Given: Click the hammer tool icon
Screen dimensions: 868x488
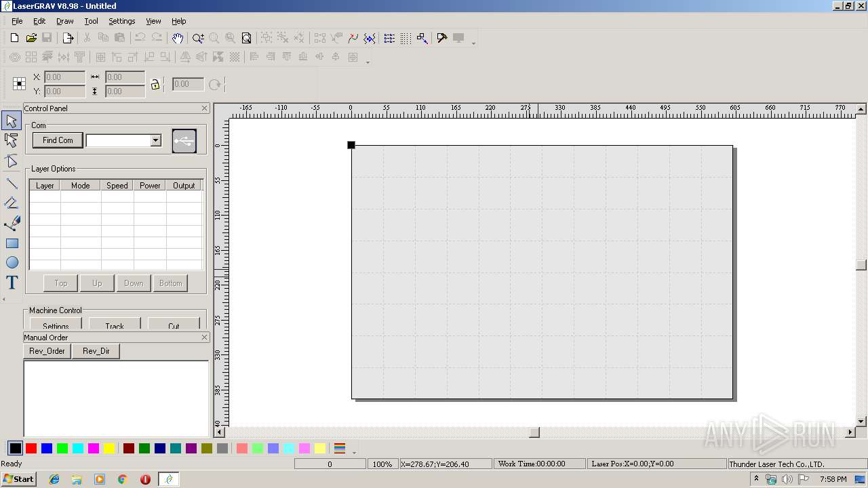Looking at the screenshot, I should point(442,38).
